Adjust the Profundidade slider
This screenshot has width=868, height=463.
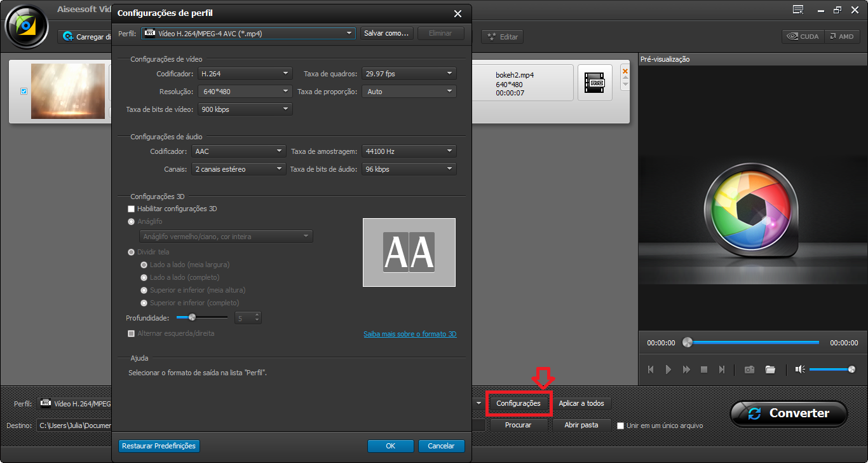pyautogui.click(x=193, y=317)
